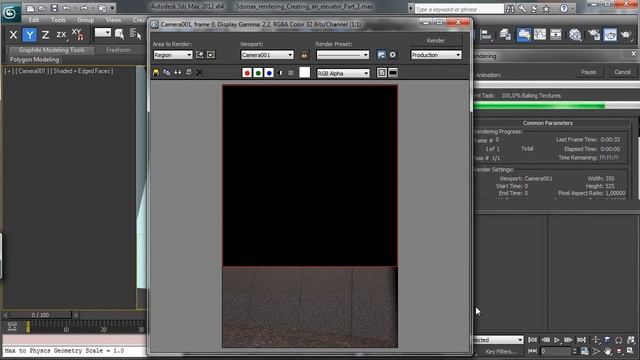Toggle XY snaps use axis constraint
The width and height of the screenshot is (640, 360).
(x=78, y=34)
